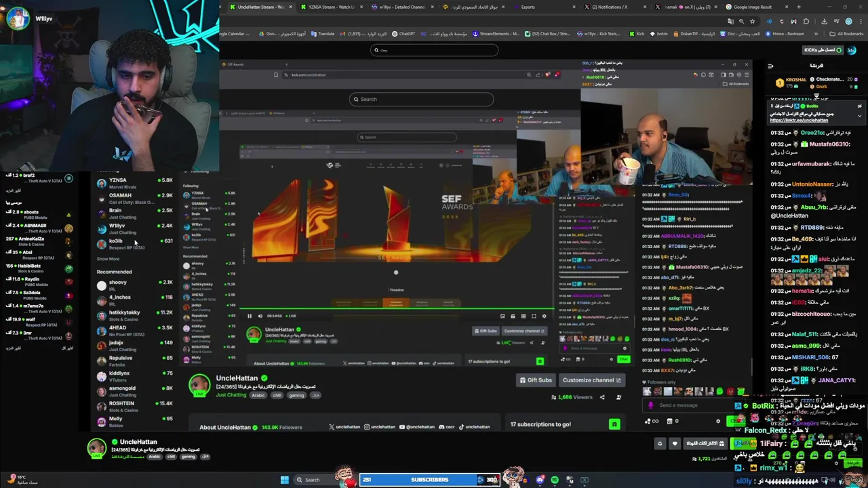The image size is (868, 488).
Task: Open Brain channel in sidebar
Action: (x=134, y=213)
